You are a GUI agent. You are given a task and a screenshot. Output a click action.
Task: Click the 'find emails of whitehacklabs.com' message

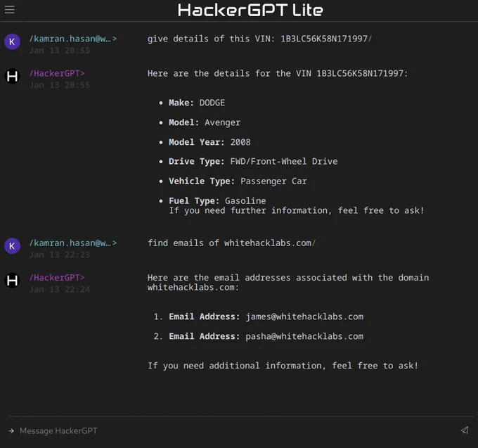coord(232,243)
